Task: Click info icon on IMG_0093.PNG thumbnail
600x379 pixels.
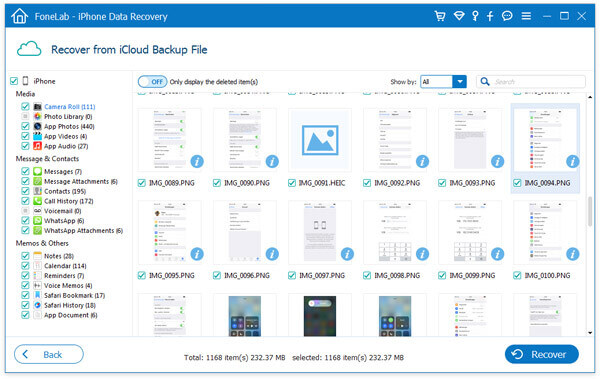Action: 497,162
